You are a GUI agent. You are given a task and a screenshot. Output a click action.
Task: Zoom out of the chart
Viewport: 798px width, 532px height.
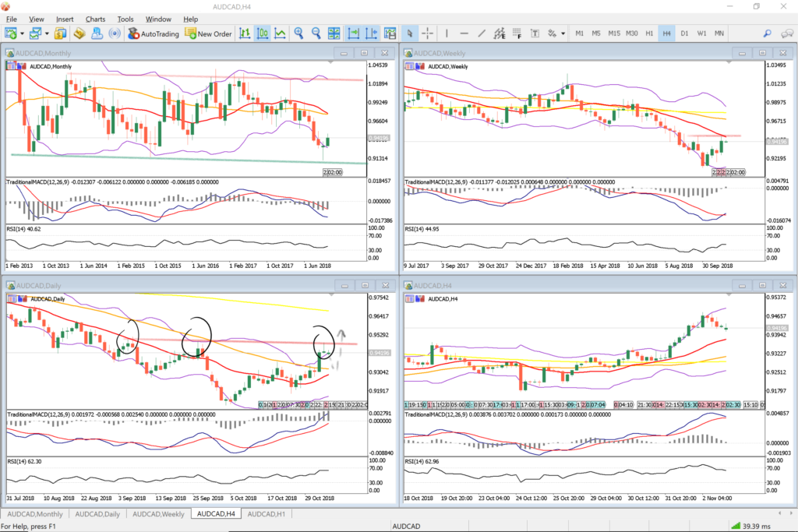tap(316, 33)
